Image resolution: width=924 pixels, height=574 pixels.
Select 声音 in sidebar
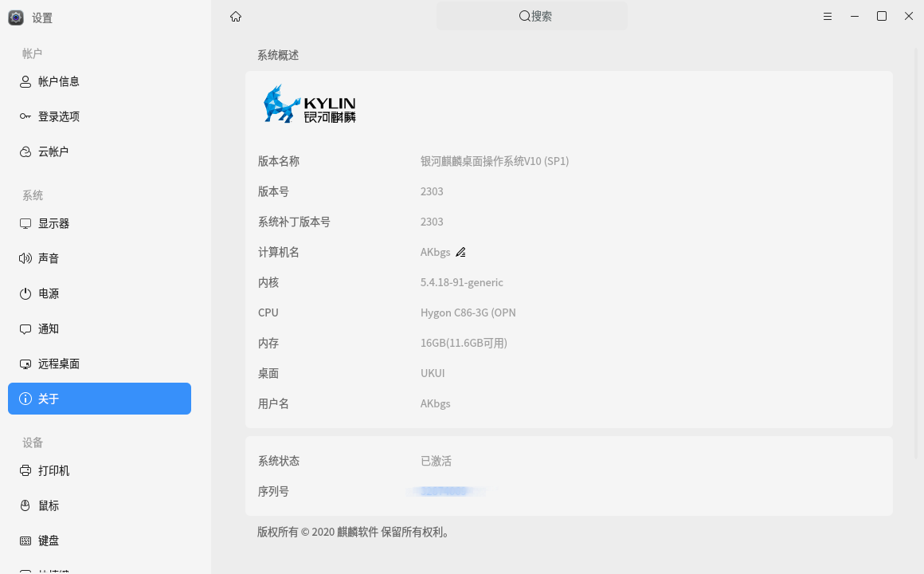[x=100, y=258]
